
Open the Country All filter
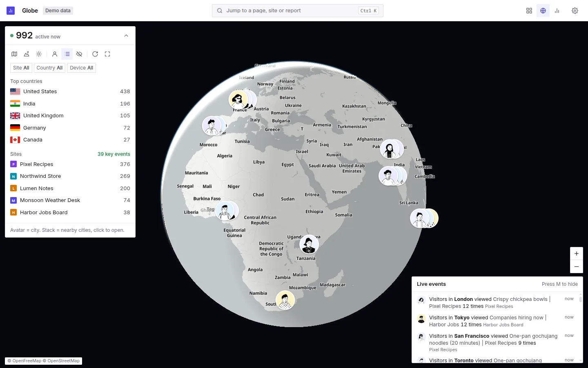49,68
